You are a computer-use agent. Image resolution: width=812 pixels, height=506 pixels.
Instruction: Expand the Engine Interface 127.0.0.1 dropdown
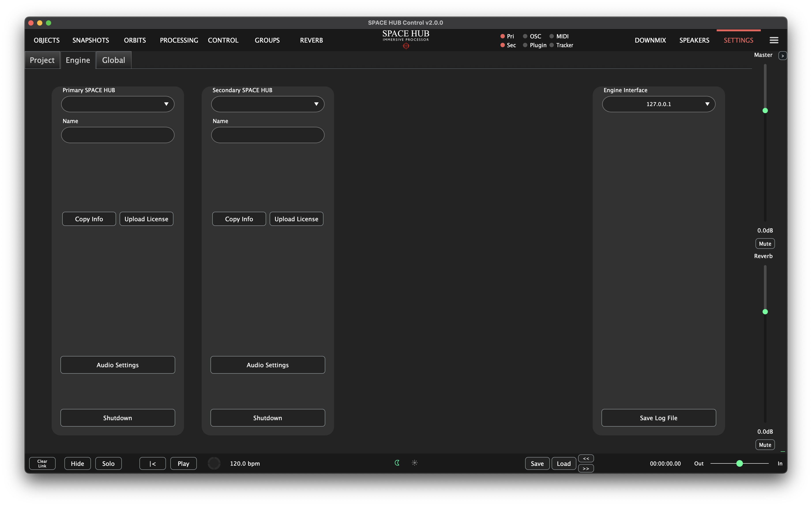coord(658,104)
